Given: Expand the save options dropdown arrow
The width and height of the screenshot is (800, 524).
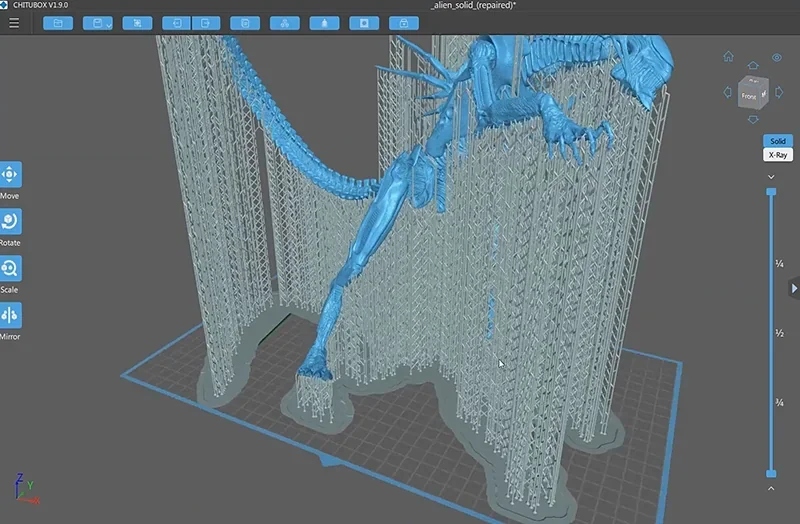Looking at the screenshot, I should point(109,24).
